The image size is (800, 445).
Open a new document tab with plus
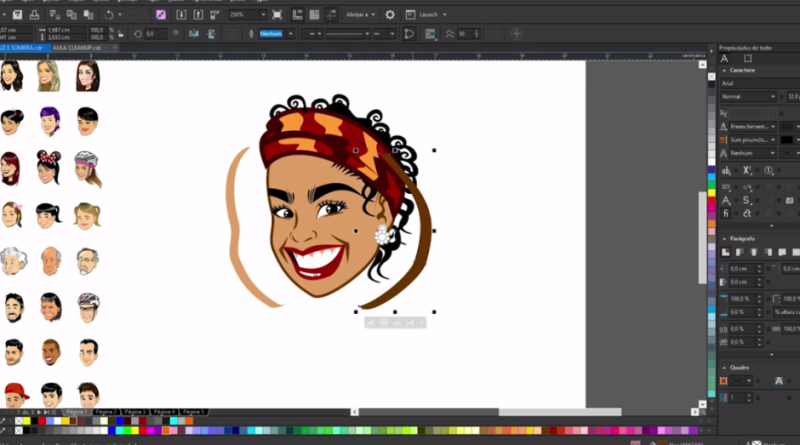[x=115, y=47]
